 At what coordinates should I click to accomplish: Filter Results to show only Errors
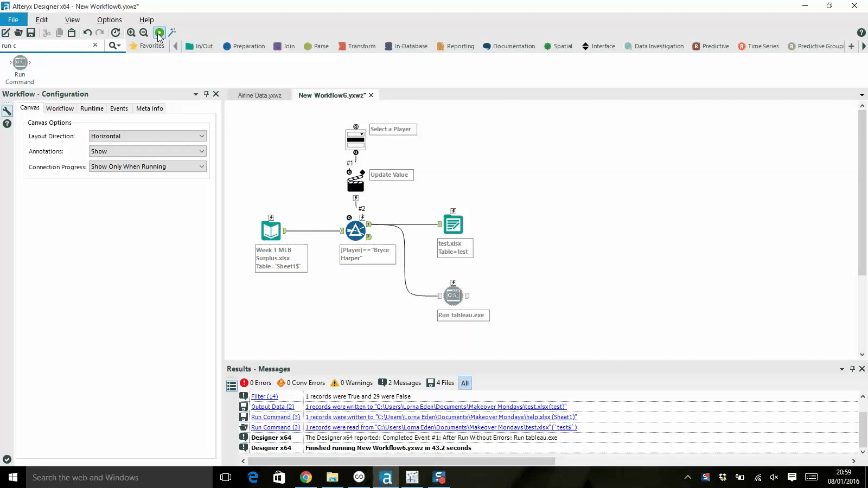pos(256,383)
